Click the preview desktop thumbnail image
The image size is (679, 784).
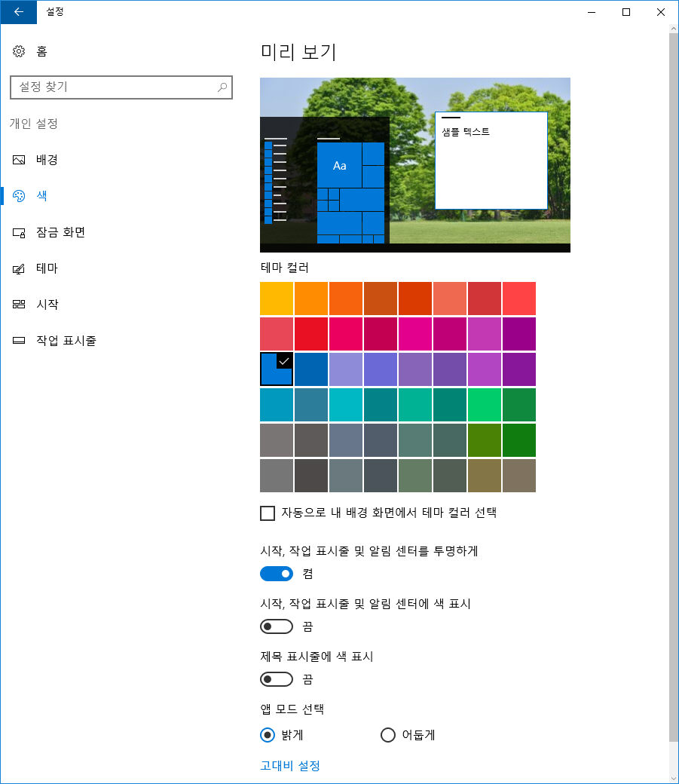[415, 165]
